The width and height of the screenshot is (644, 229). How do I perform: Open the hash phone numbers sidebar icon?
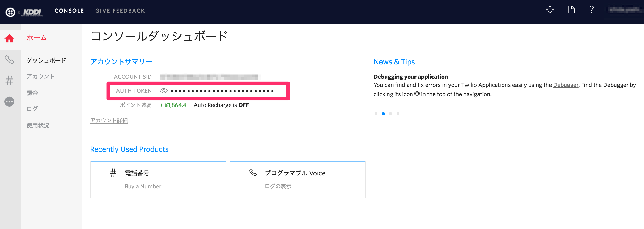coord(10,81)
